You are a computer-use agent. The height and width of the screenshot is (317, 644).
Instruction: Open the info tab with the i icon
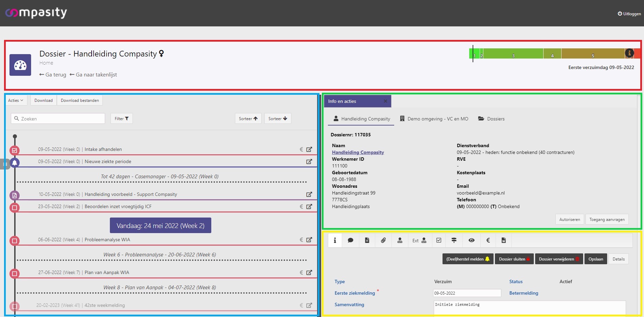click(x=335, y=240)
